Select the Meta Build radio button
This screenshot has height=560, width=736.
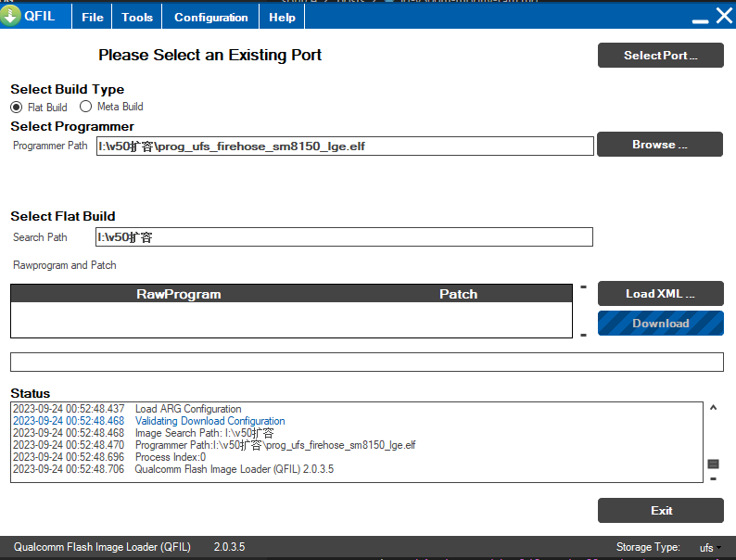point(86,107)
